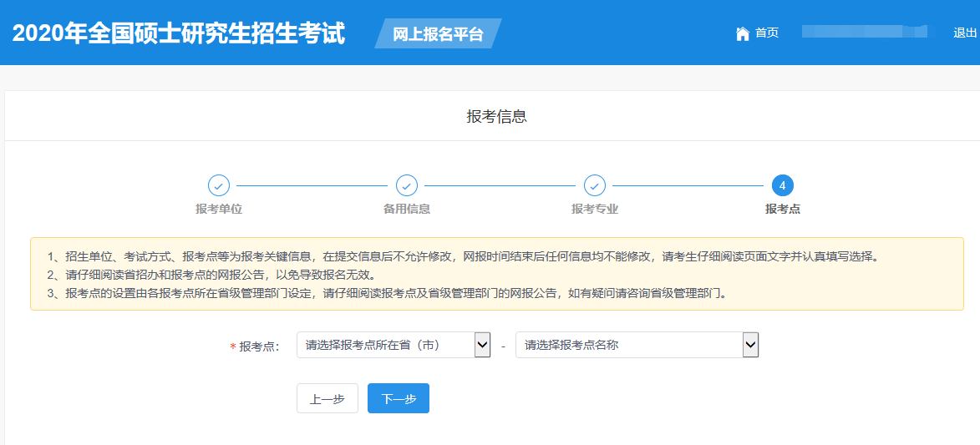Expand the 请选择报考点名称 exam site dropdown

click(637, 345)
